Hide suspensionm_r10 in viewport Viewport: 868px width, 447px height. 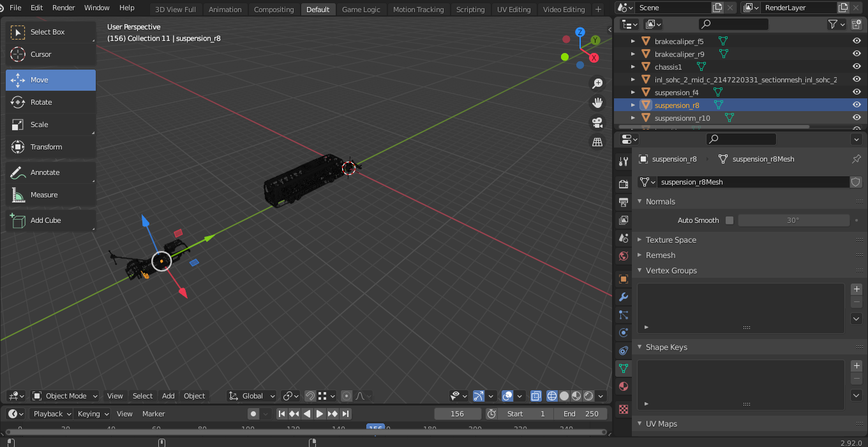point(857,117)
